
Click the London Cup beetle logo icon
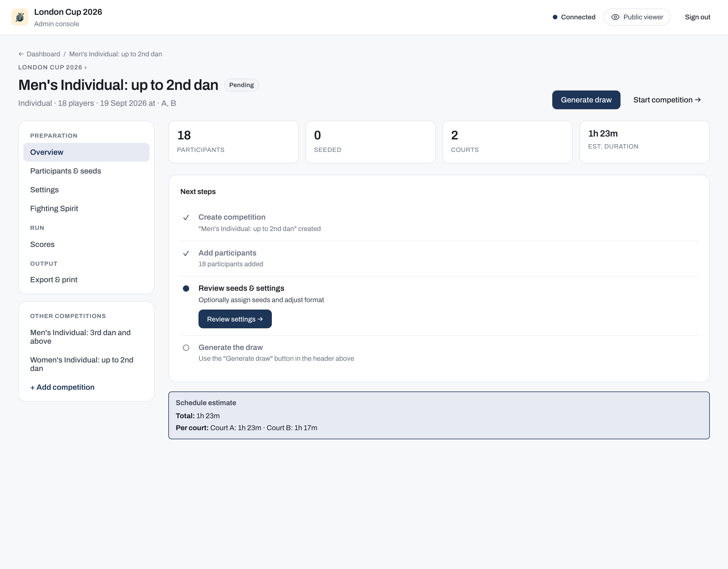tap(20, 17)
